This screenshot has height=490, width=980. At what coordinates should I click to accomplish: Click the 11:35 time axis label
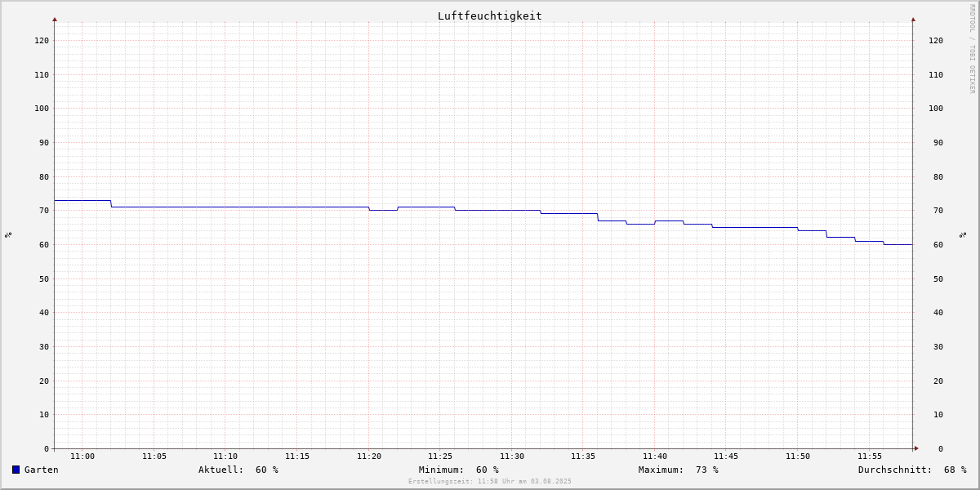click(x=583, y=457)
